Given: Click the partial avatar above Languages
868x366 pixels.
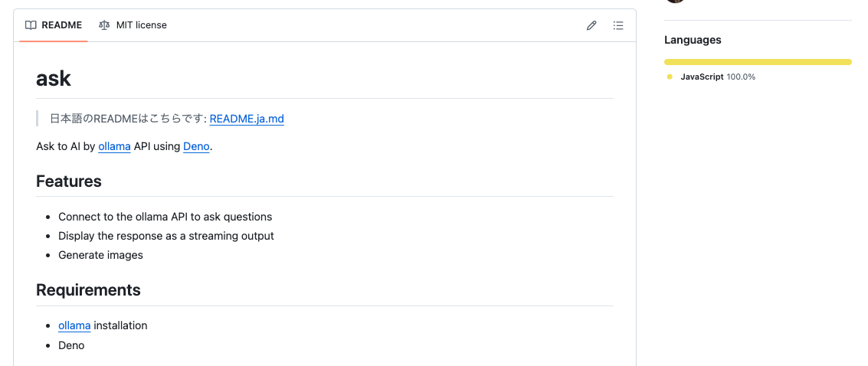Looking at the screenshot, I should pos(674,2).
